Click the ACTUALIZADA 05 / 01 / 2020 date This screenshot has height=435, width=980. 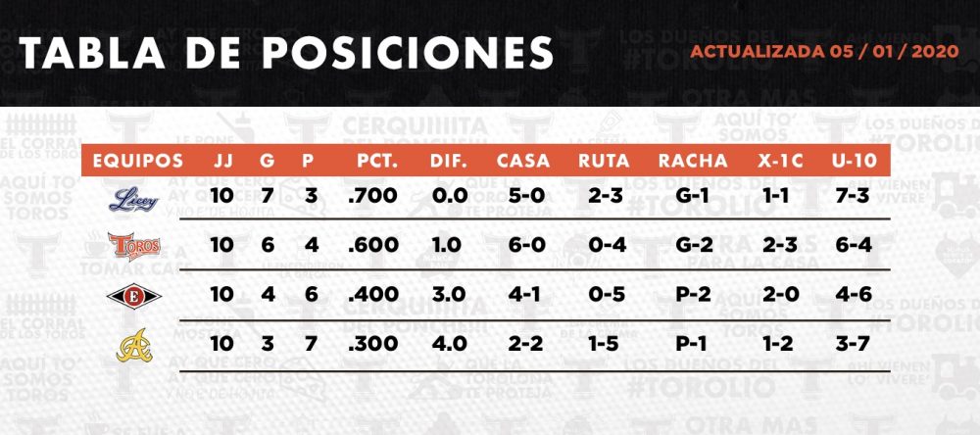click(824, 52)
